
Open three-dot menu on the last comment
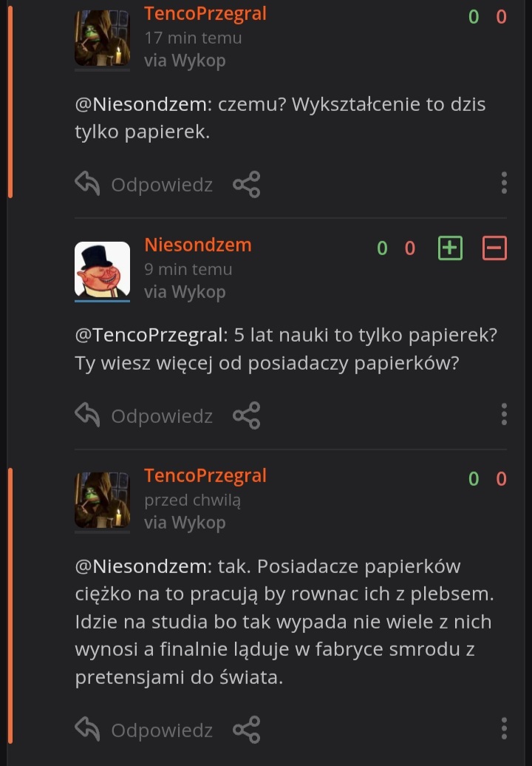coord(504,729)
